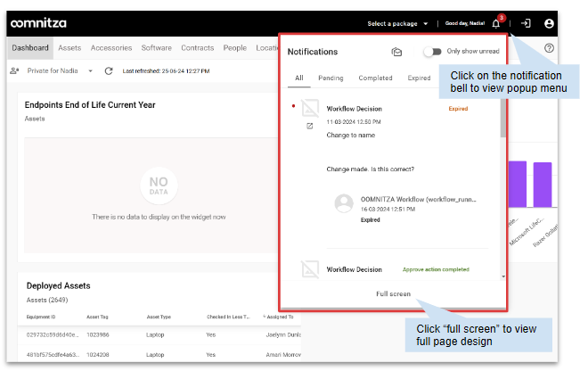
Task: Filter notifications by Completed tab
Action: click(x=375, y=78)
